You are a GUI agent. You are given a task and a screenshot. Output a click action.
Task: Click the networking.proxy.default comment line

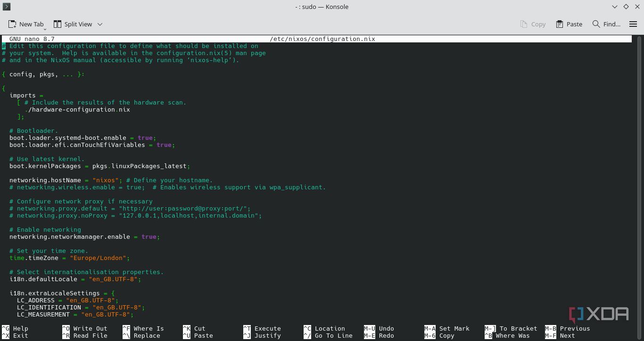[130, 209]
